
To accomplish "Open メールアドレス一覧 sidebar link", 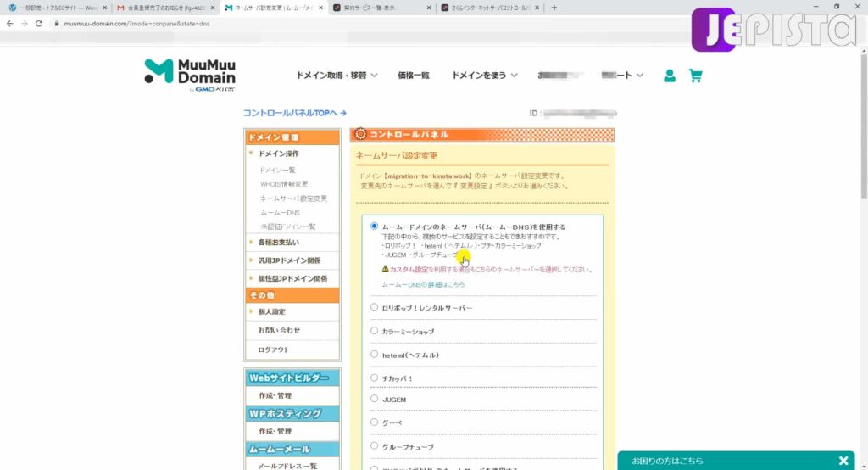I will pos(287,466).
